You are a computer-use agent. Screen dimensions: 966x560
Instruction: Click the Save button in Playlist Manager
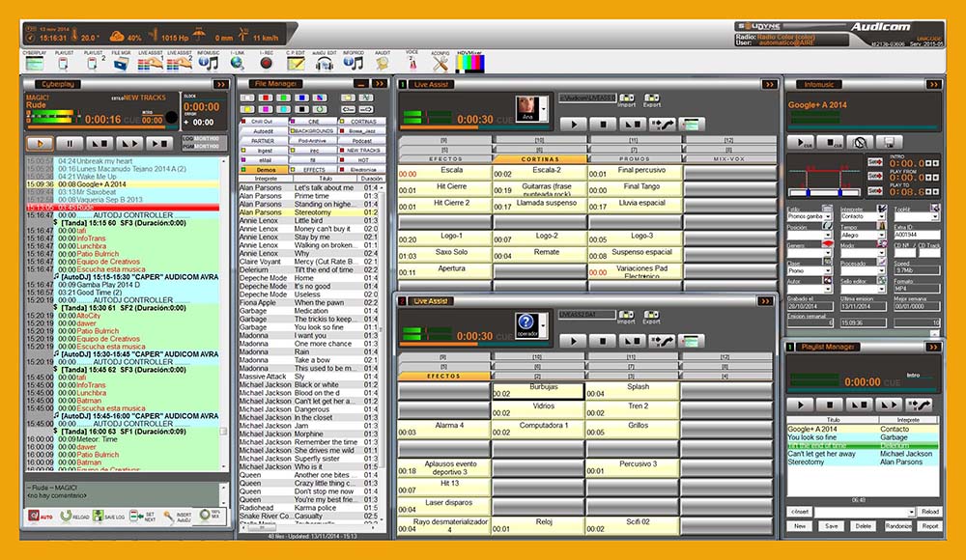[x=831, y=526]
